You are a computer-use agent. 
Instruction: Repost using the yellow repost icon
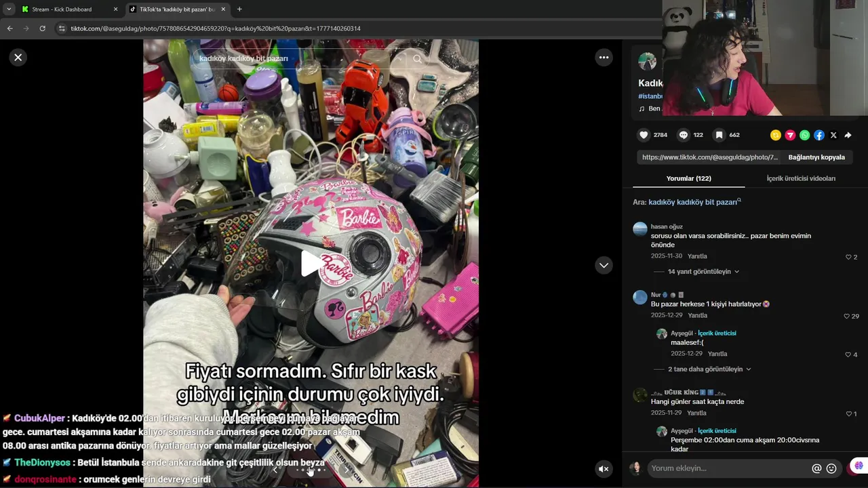[x=776, y=135]
